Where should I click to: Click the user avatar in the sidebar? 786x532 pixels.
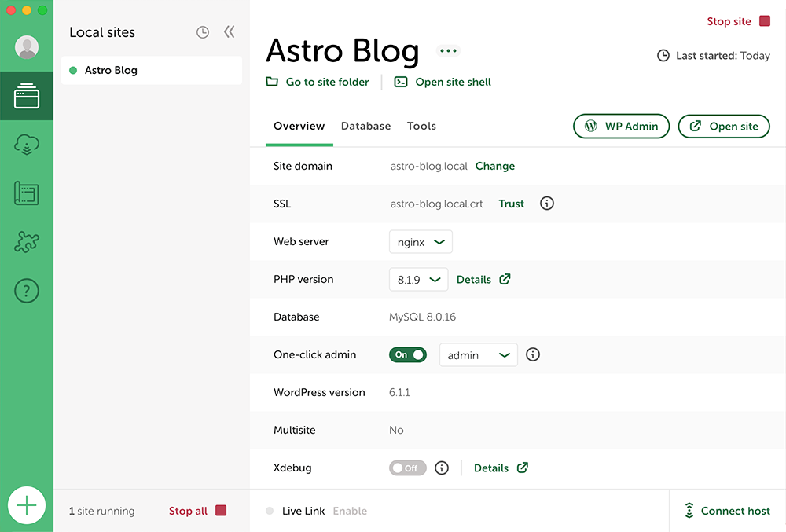[x=26, y=47]
